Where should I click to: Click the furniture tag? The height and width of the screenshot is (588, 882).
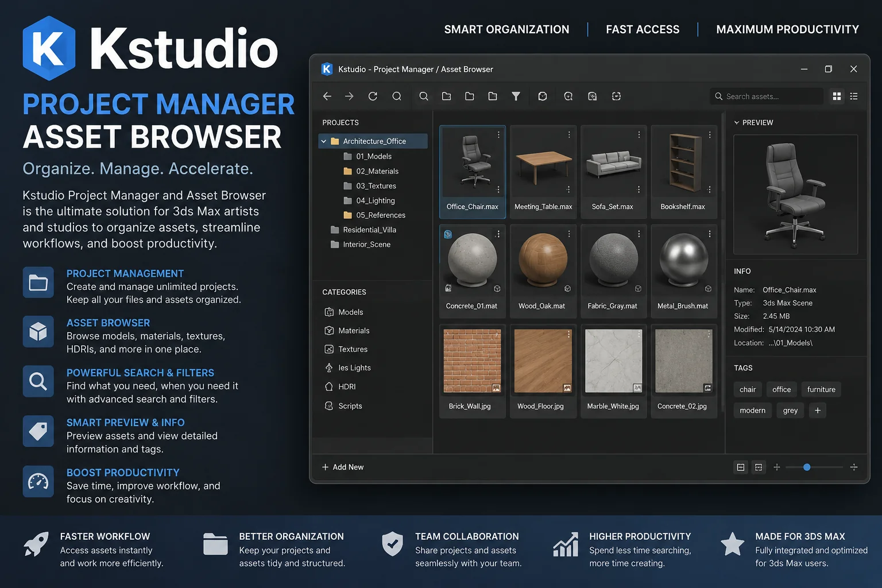[x=821, y=389]
